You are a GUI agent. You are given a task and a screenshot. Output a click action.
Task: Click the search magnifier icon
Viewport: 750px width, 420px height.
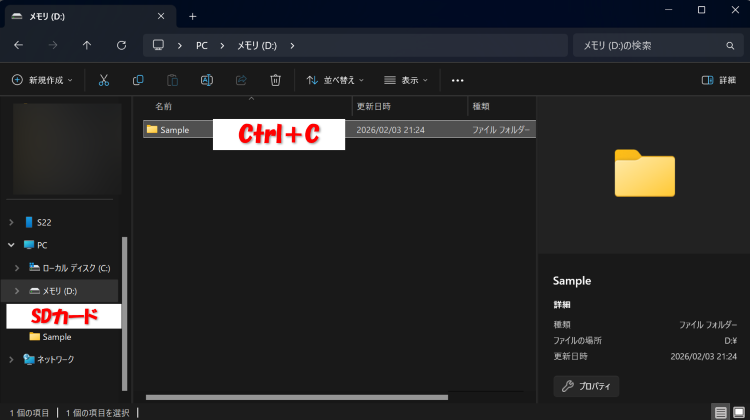(x=730, y=45)
